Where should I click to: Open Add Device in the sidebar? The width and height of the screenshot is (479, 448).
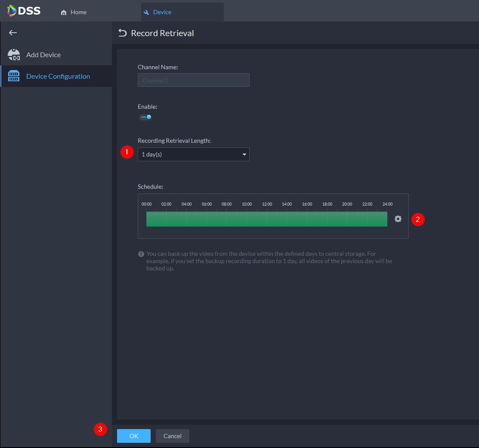pyautogui.click(x=56, y=55)
